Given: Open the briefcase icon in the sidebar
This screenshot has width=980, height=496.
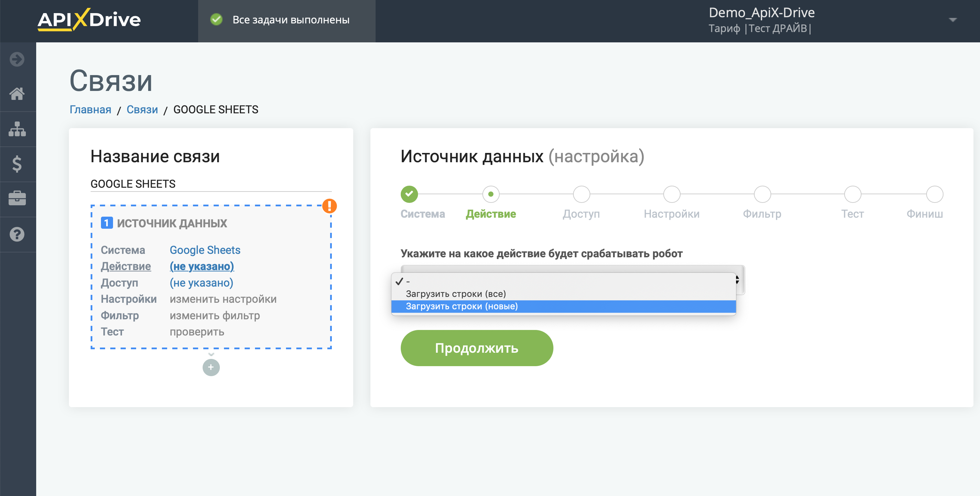Looking at the screenshot, I should (17, 198).
